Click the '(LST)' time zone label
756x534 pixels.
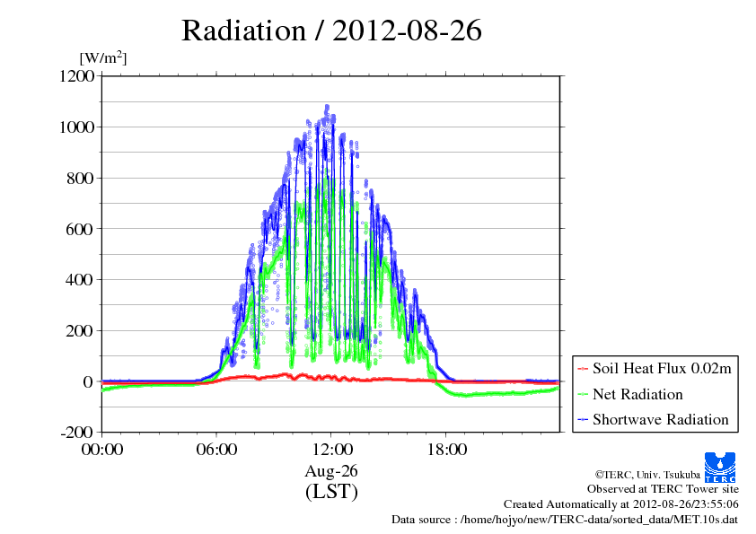point(331,492)
